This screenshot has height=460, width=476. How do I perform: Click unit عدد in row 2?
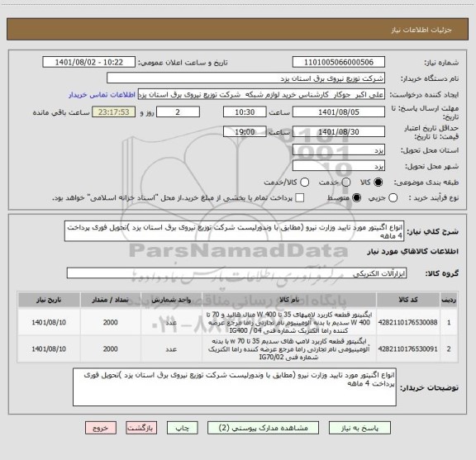click(x=171, y=349)
